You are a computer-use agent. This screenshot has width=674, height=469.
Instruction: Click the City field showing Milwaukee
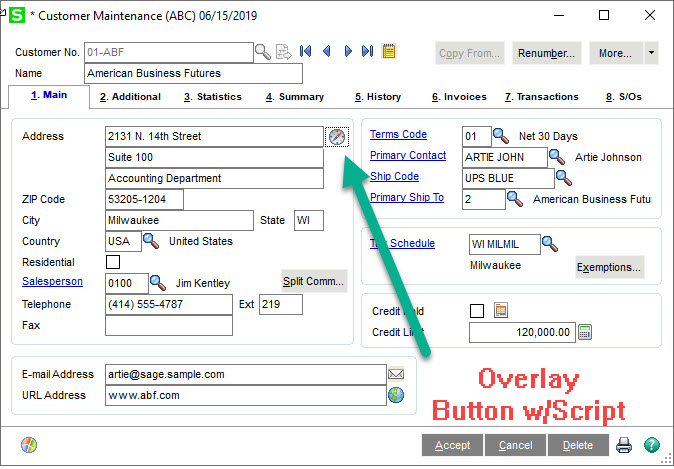tap(179, 221)
